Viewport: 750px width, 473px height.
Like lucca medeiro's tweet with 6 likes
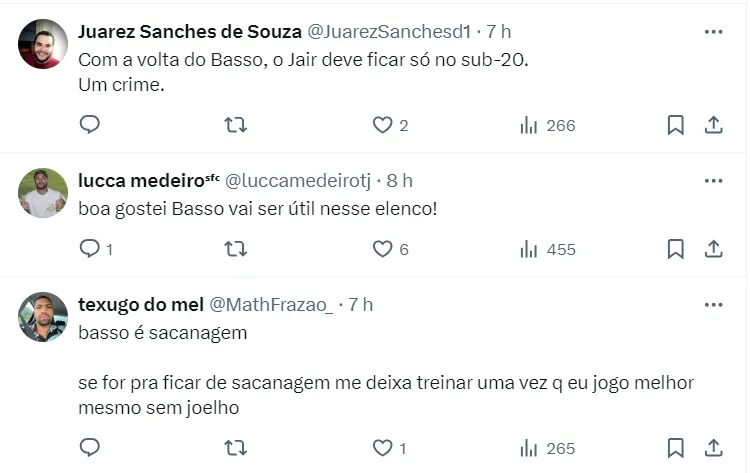pyautogui.click(x=382, y=249)
